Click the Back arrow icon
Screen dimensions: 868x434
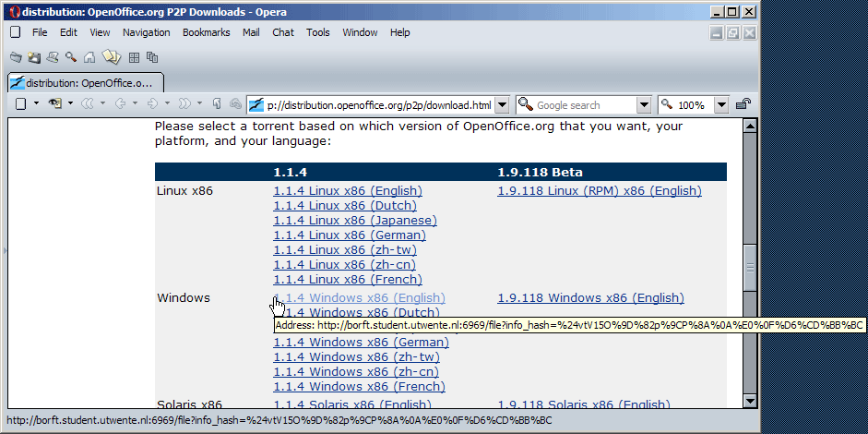(x=120, y=103)
